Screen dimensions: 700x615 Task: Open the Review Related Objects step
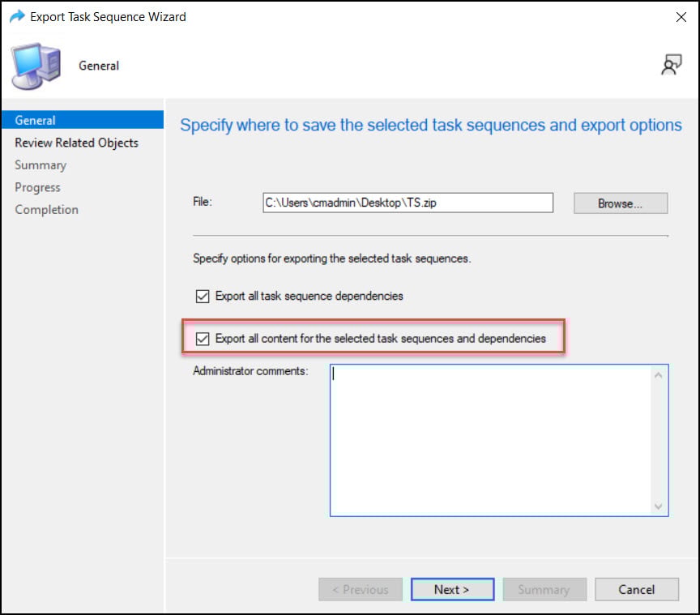[x=76, y=143]
